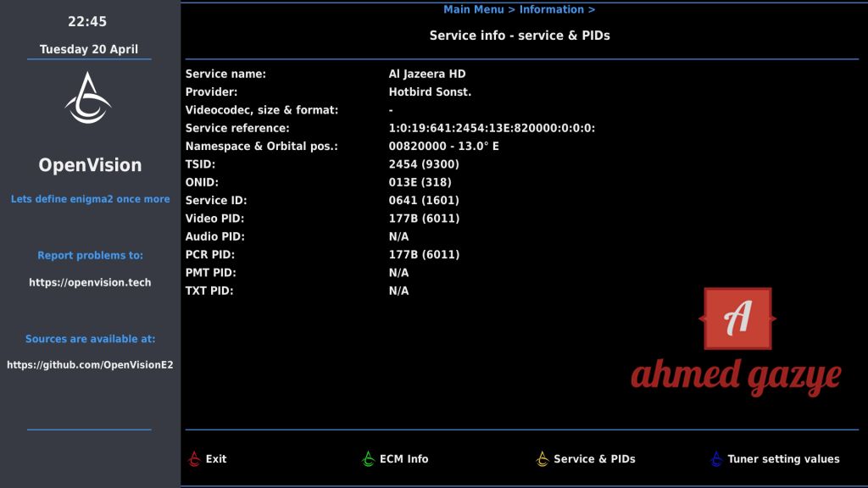Open ECM Info page

(404, 459)
